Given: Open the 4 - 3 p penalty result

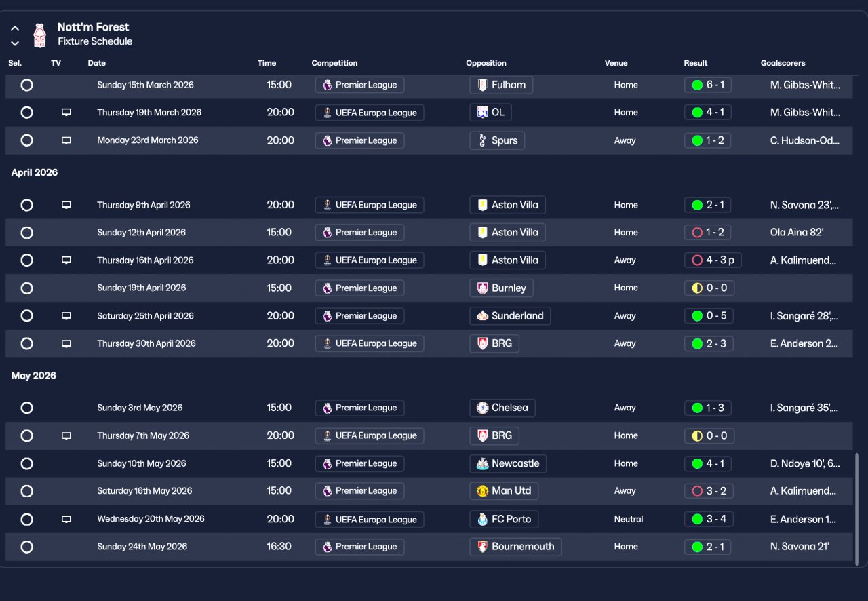Looking at the screenshot, I should tap(713, 260).
